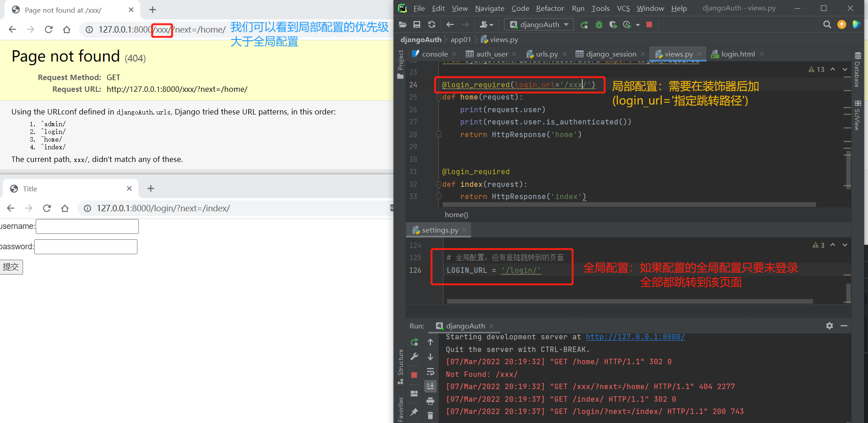
Task: Print the Run console output
Action: point(430,401)
